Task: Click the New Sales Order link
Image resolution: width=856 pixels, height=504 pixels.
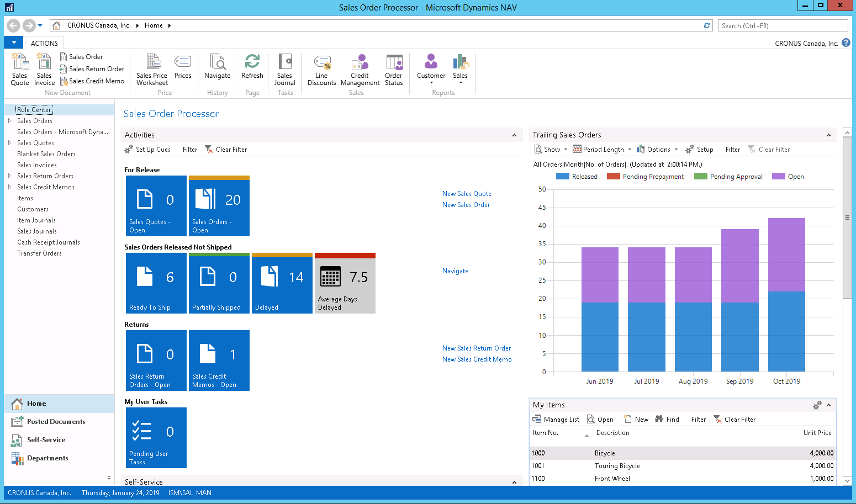Action: point(466,205)
